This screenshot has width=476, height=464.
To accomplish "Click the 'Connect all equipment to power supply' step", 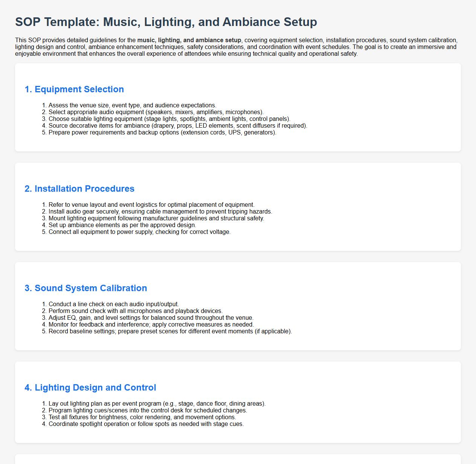I will coord(139,232).
